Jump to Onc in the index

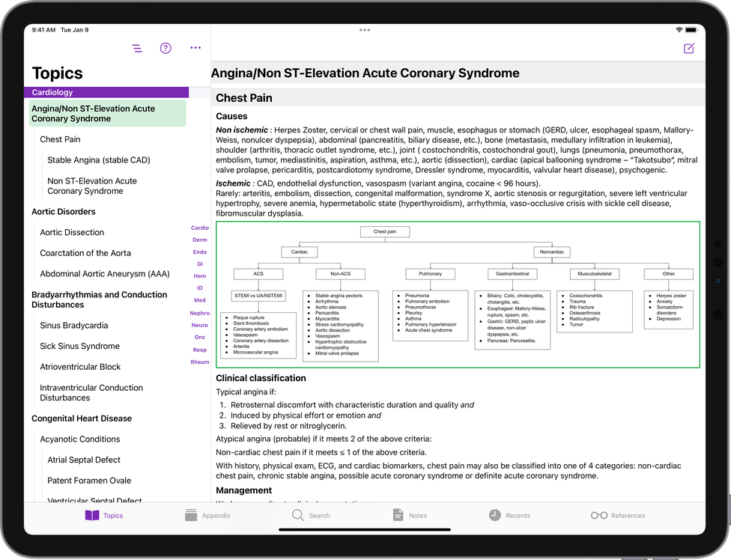(199, 338)
